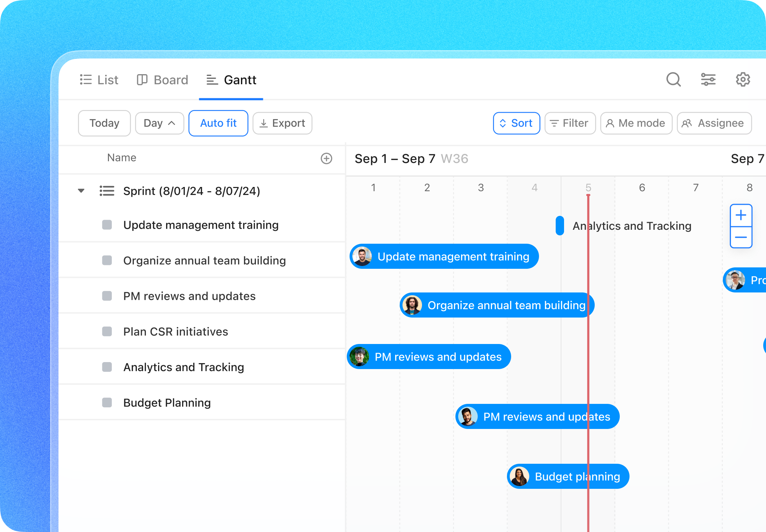766x532 pixels.
Task: Click the Today button
Action: pyautogui.click(x=104, y=123)
